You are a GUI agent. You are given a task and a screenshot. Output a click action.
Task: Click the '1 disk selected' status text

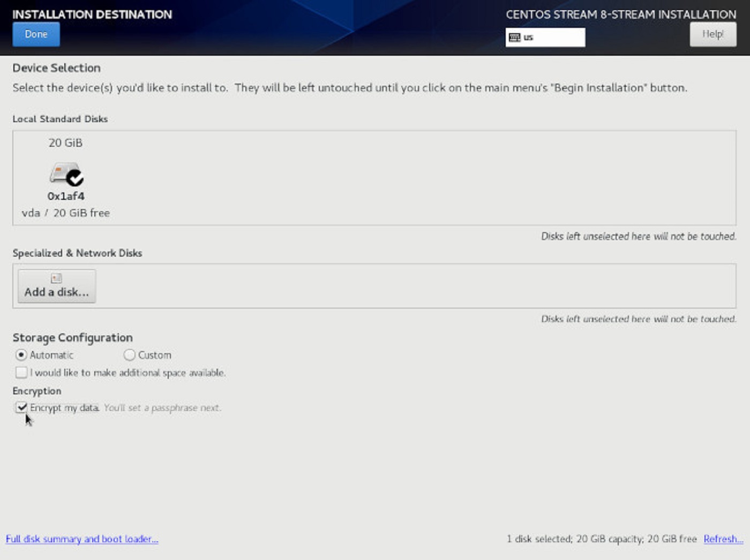coord(601,539)
